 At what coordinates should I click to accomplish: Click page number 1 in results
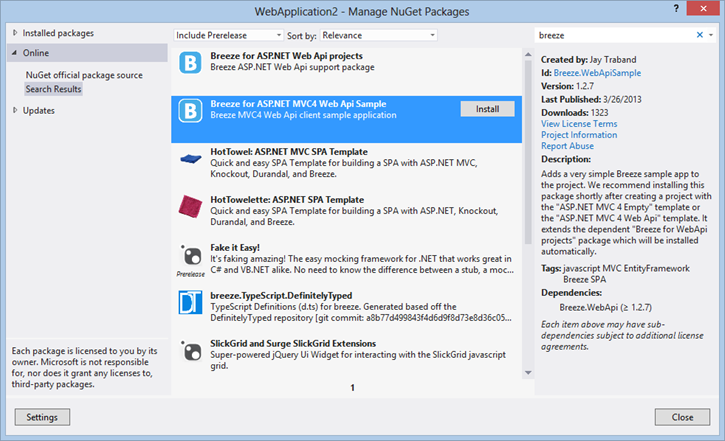[x=352, y=388]
